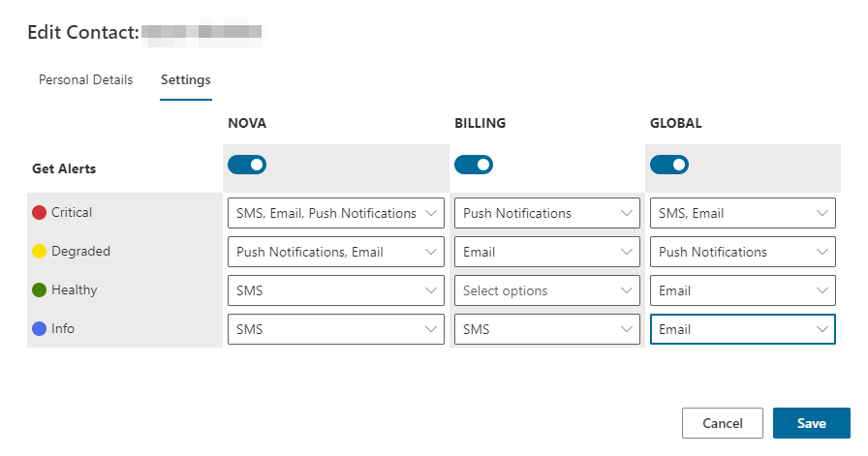Viewport: 868px width, 456px height.
Task: Save the contact settings
Action: point(811,423)
